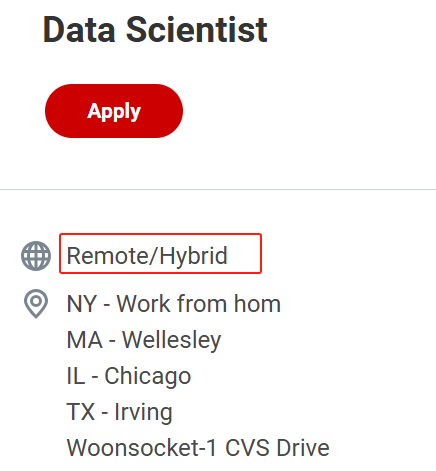
Task: Click the word "Remote" in the red box
Action: point(108,256)
